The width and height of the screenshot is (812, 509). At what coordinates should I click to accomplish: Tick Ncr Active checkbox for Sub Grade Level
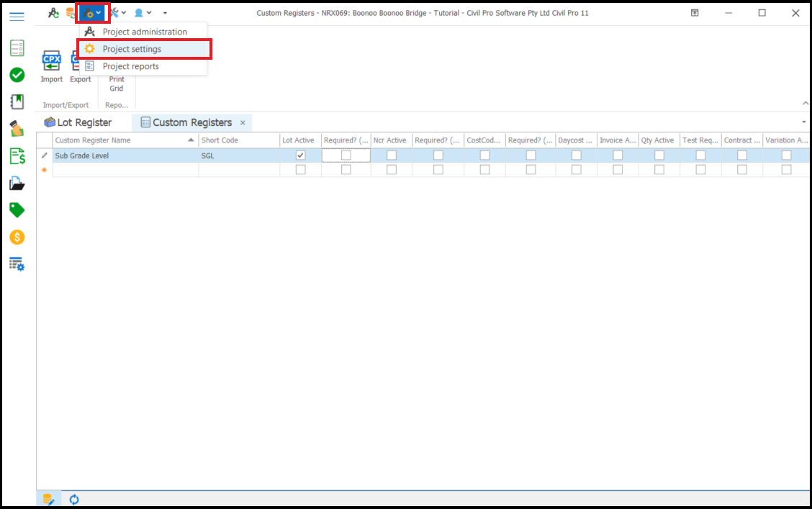point(392,156)
